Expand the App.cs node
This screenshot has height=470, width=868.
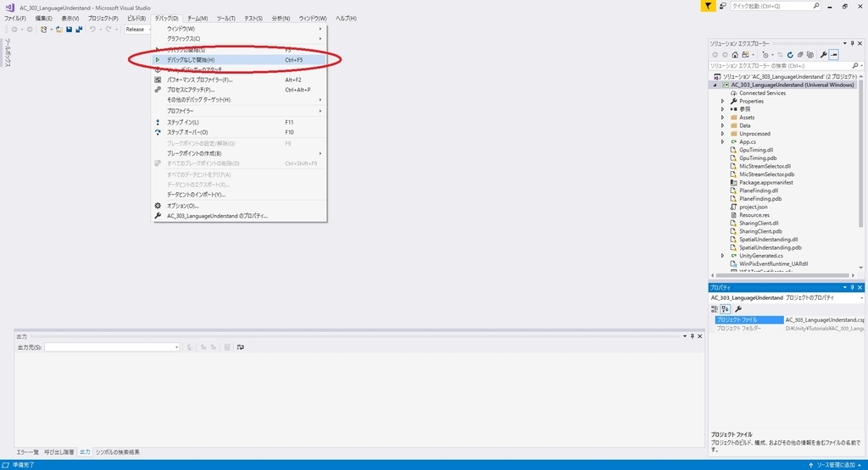[722, 142]
